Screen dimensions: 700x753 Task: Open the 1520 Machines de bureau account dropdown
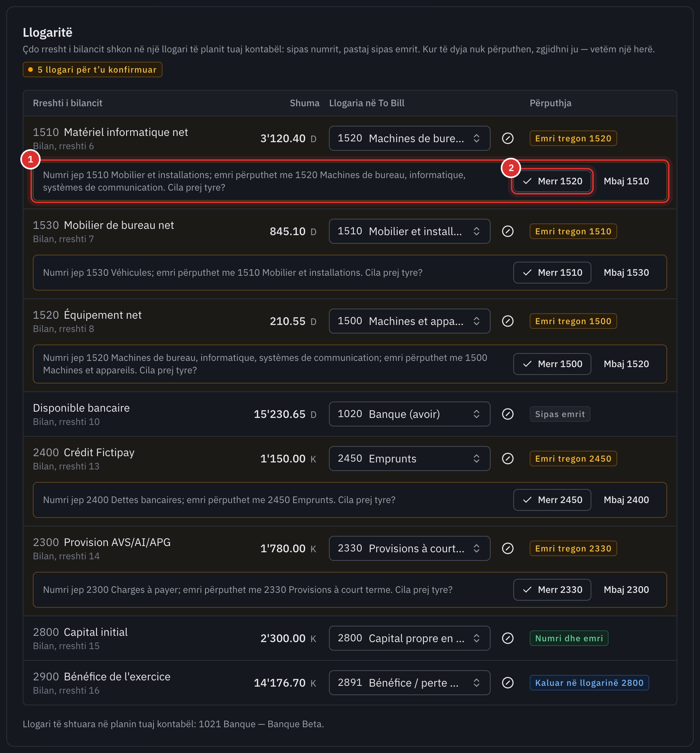409,138
